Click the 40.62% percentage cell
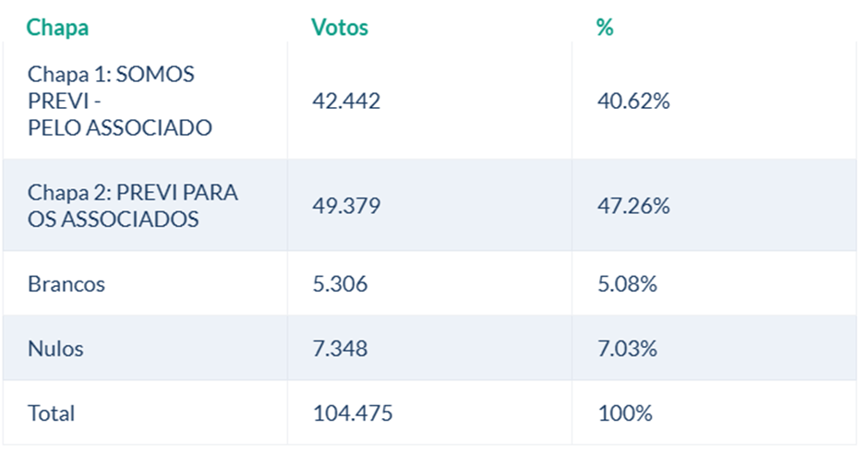The height and width of the screenshot is (455, 868). (x=633, y=102)
